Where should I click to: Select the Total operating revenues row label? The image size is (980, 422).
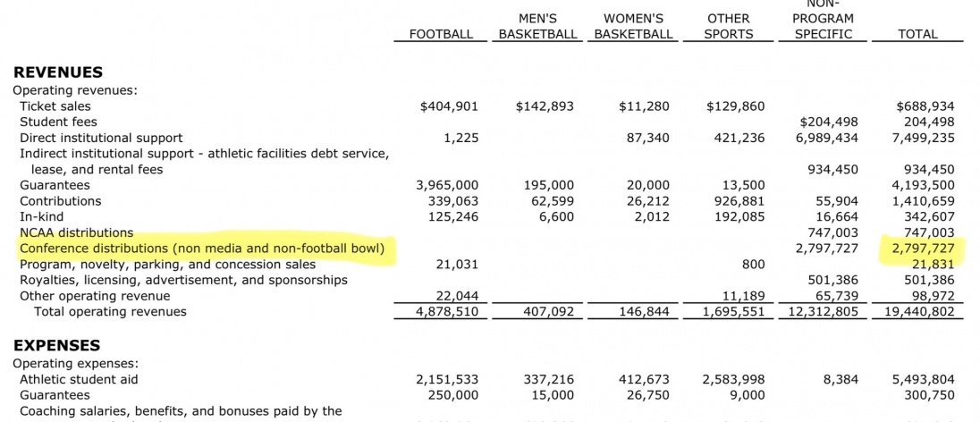point(110,312)
